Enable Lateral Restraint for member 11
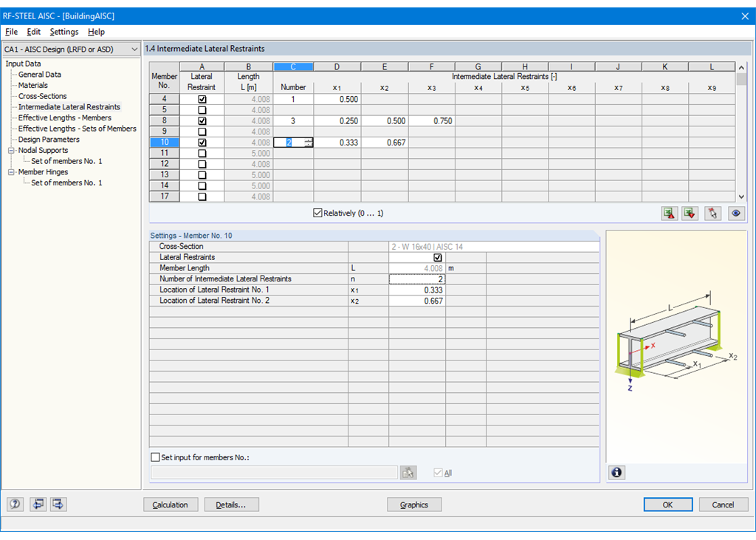The width and height of the screenshot is (756, 540). [x=202, y=154]
